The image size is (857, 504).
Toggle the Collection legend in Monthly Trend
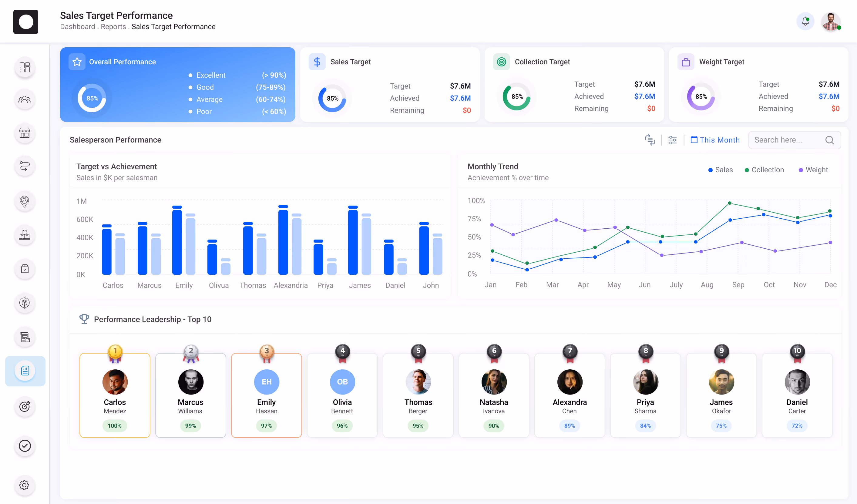764,170
